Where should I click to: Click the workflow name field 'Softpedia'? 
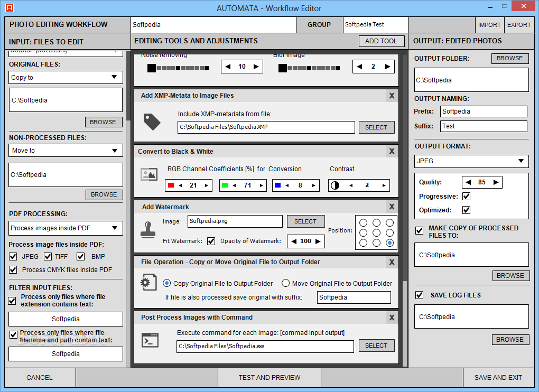click(x=213, y=25)
